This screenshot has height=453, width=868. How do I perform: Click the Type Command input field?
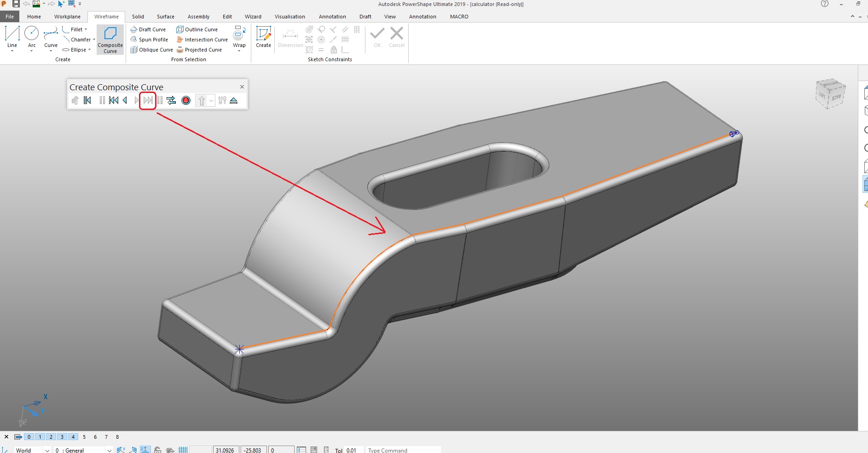pyautogui.click(x=403, y=450)
